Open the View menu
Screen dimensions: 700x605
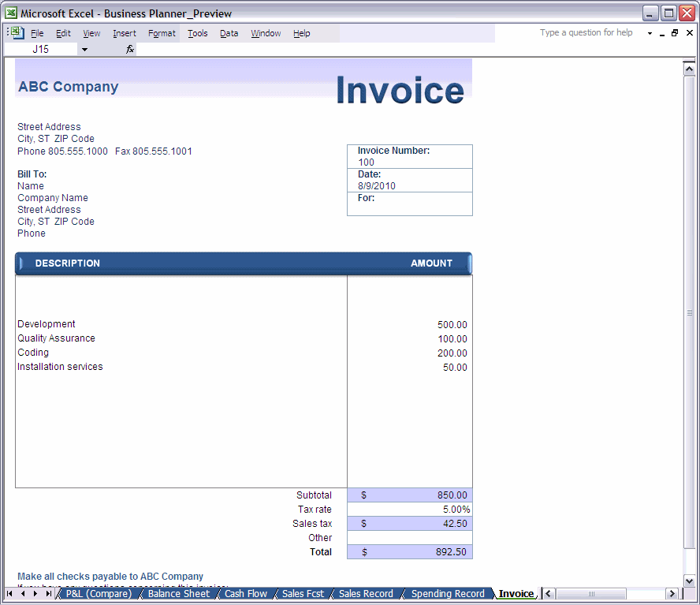click(x=91, y=33)
